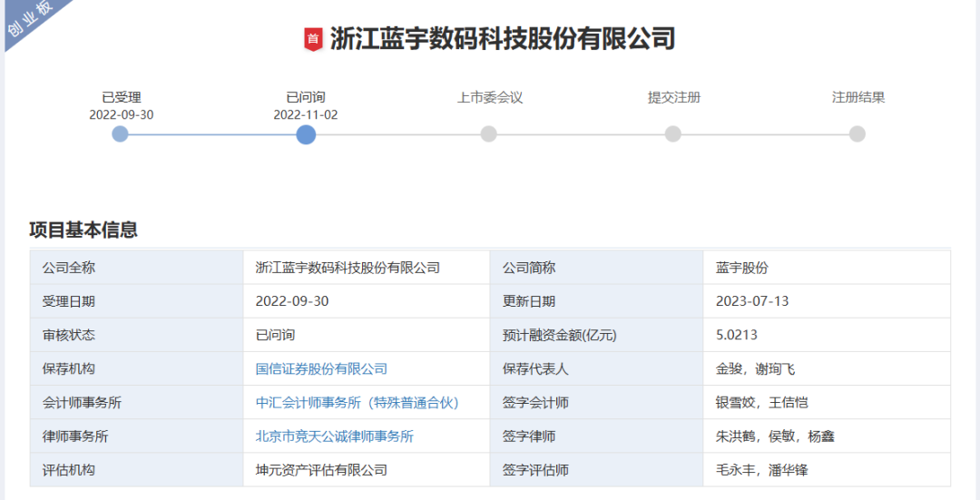Screen dimensions: 980x500
Task: Click the 已受理 timeline circle
Action: click(x=120, y=133)
